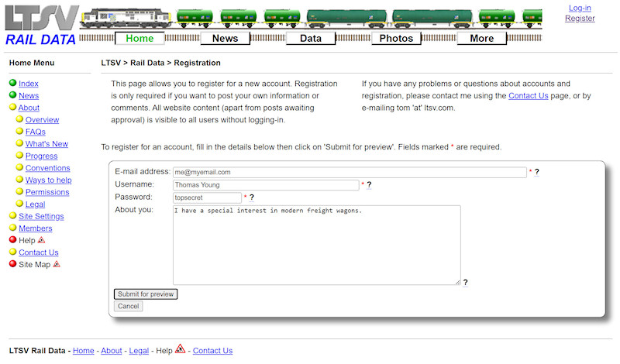Click the help icon next to Username
620x364 pixels.
[x=369, y=185]
